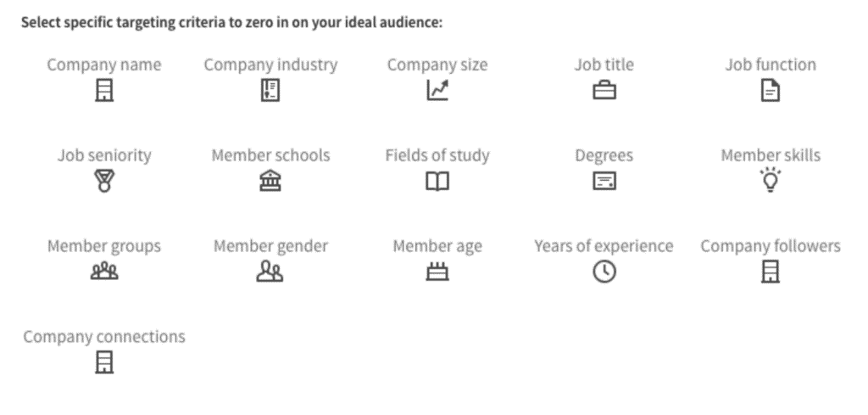Select the Company connections building icon

pos(103,362)
